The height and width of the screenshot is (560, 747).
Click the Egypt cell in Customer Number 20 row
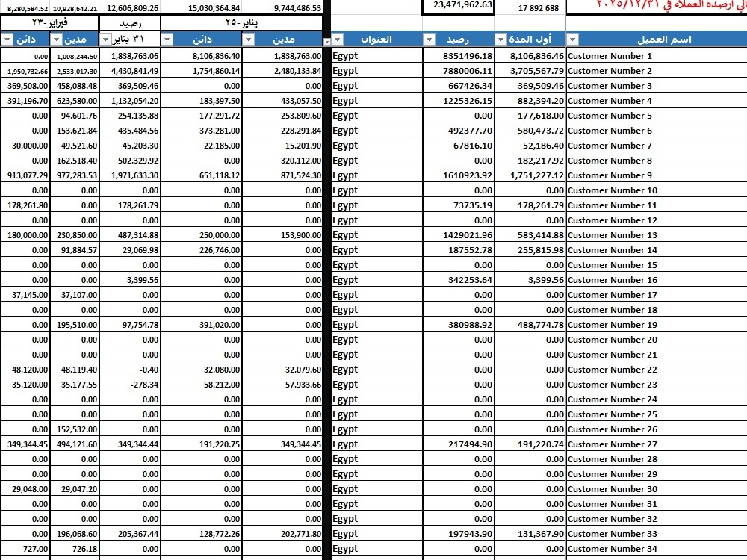376,340
